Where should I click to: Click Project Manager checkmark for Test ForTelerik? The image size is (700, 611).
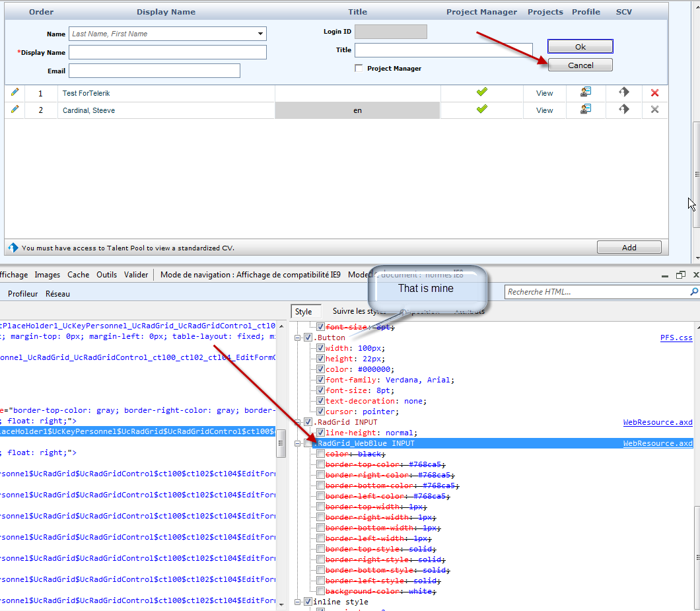coord(481,92)
